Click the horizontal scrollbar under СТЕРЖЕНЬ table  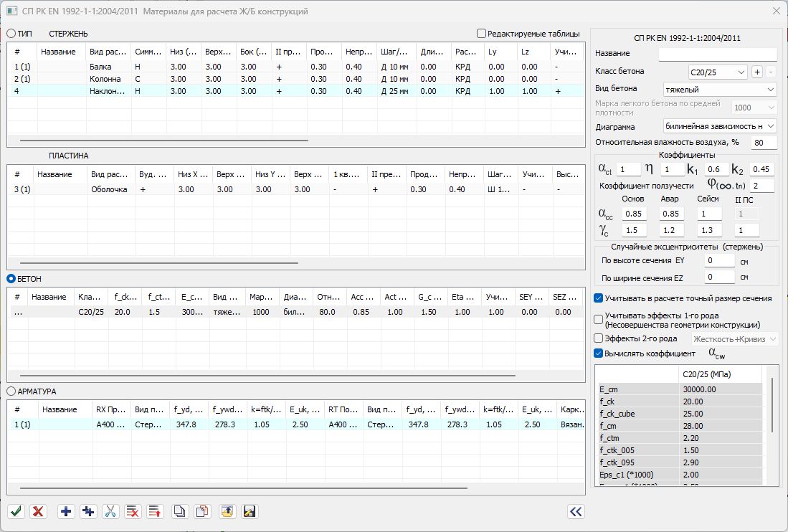[163, 141]
